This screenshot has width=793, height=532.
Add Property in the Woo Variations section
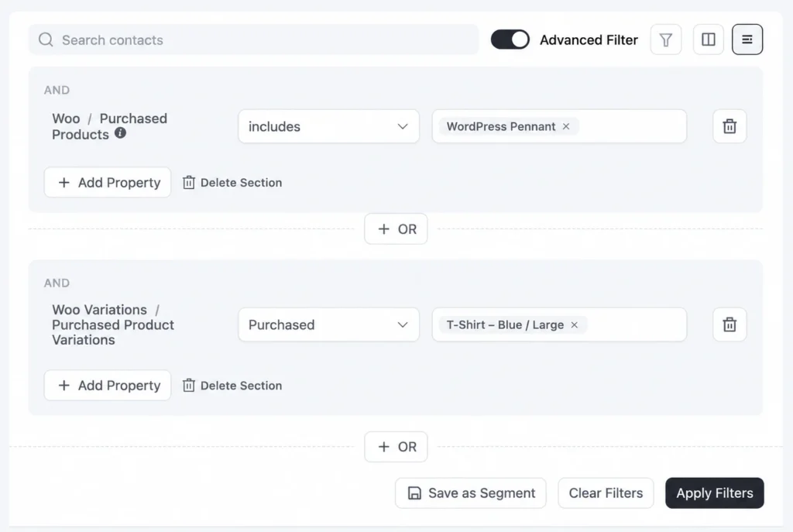[107, 386]
